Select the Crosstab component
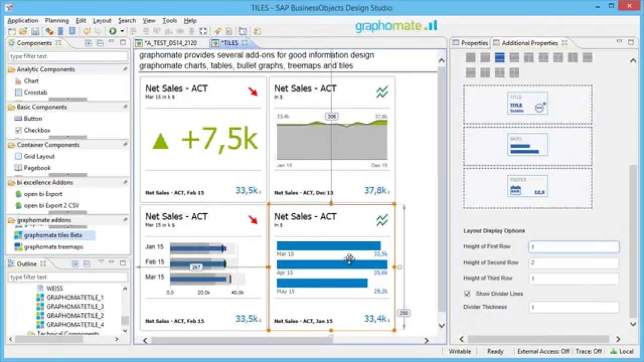Viewport: 644px width, 362px height. tap(31, 93)
